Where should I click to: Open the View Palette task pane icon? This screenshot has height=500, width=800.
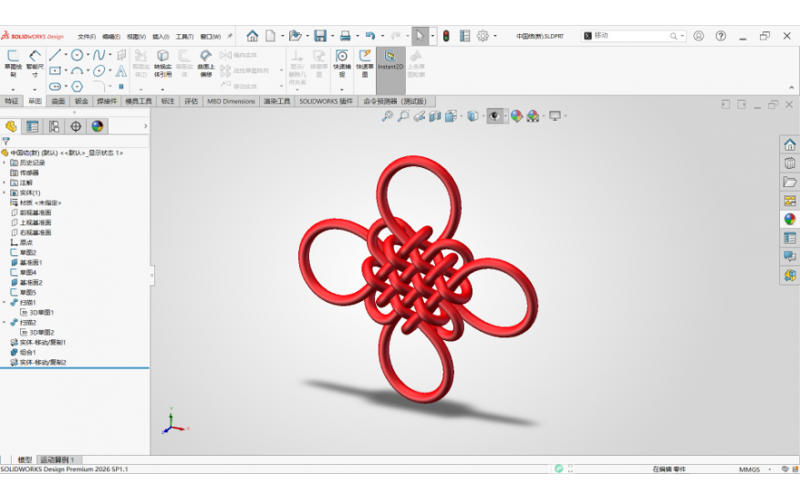tap(790, 201)
